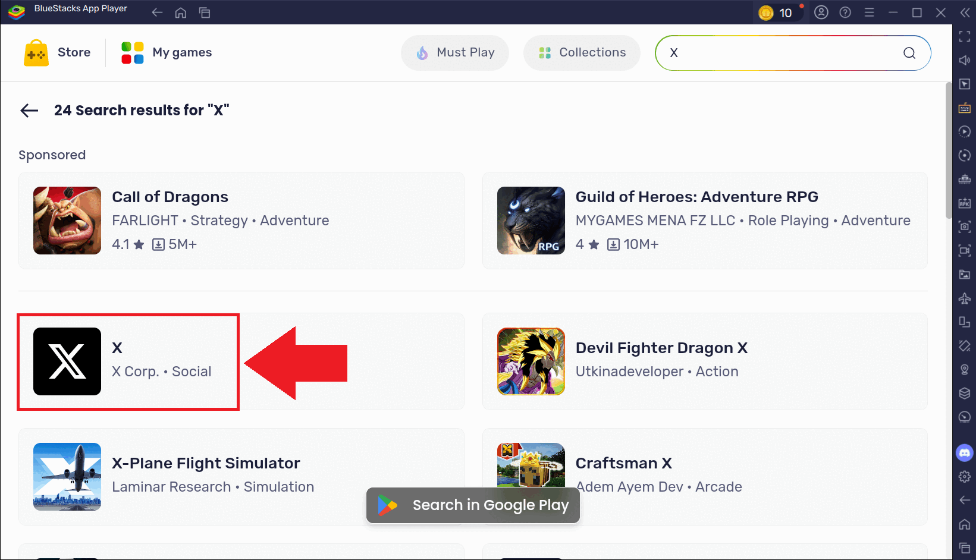Open the Collections button
The width and height of the screenshot is (976, 560).
(582, 53)
